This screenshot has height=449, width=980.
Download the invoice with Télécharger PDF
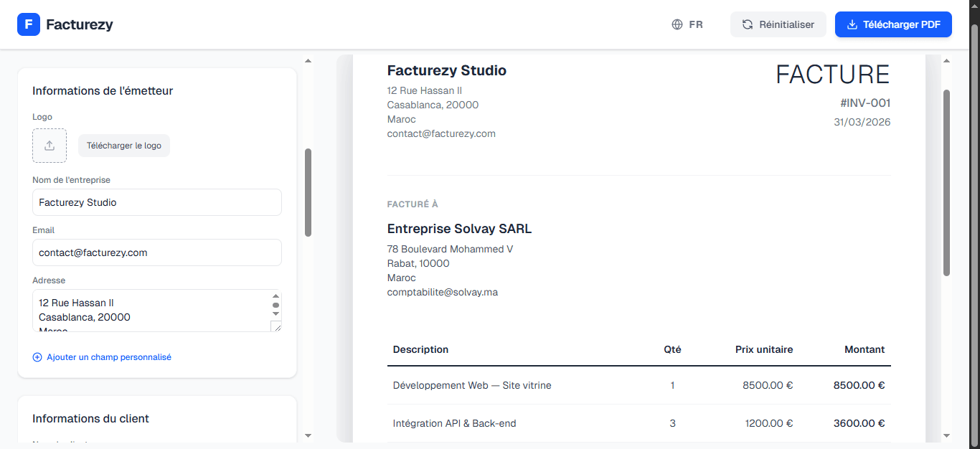(x=893, y=24)
